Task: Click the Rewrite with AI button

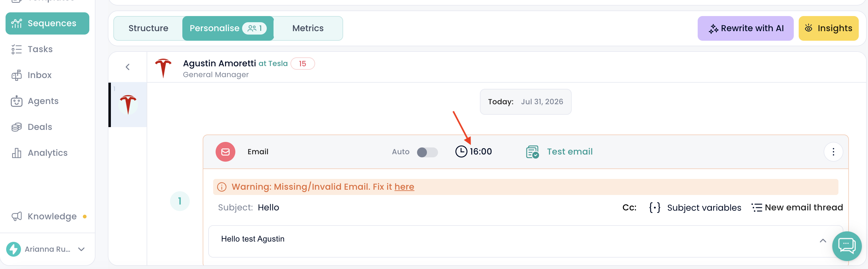Action: 745,28
